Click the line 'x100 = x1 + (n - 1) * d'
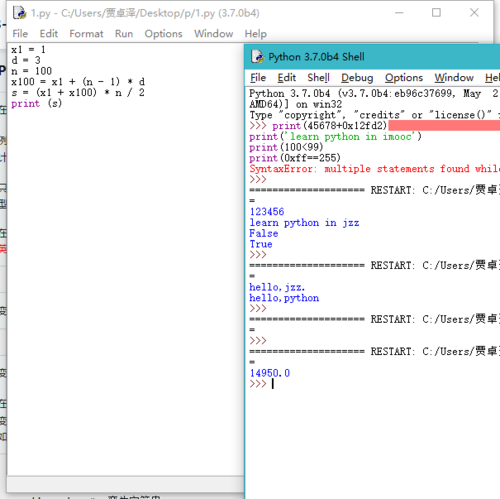 78,82
